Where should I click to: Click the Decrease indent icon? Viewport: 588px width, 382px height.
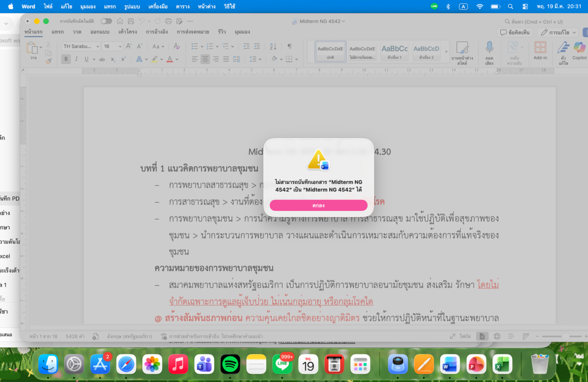tap(246, 46)
